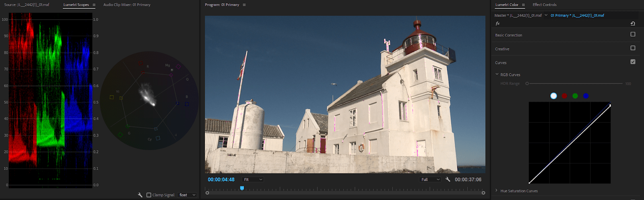
Task: Enable the Creative section checkbox
Action: (x=633, y=48)
